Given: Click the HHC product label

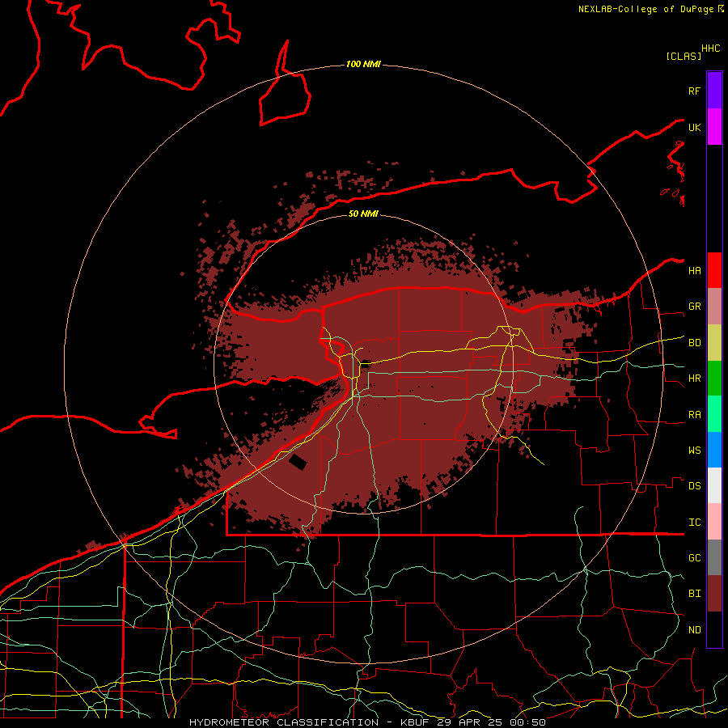Looking at the screenshot, I should (x=710, y=49).
